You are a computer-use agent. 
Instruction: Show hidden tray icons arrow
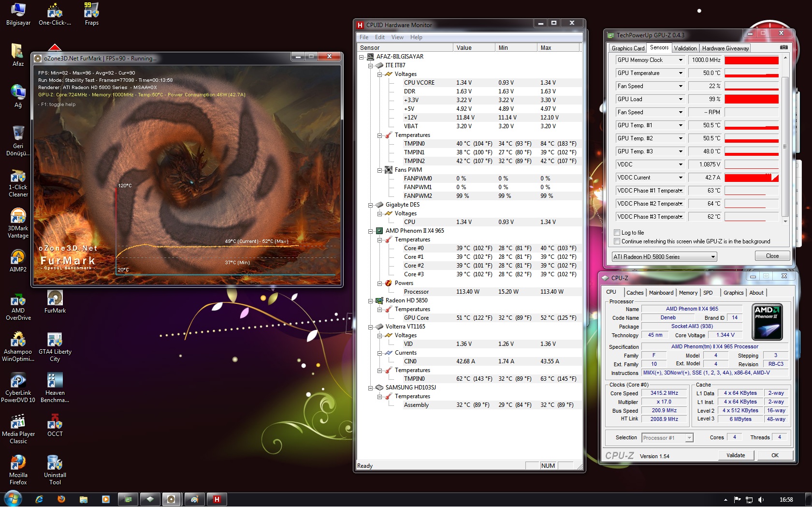click(725, 500)
